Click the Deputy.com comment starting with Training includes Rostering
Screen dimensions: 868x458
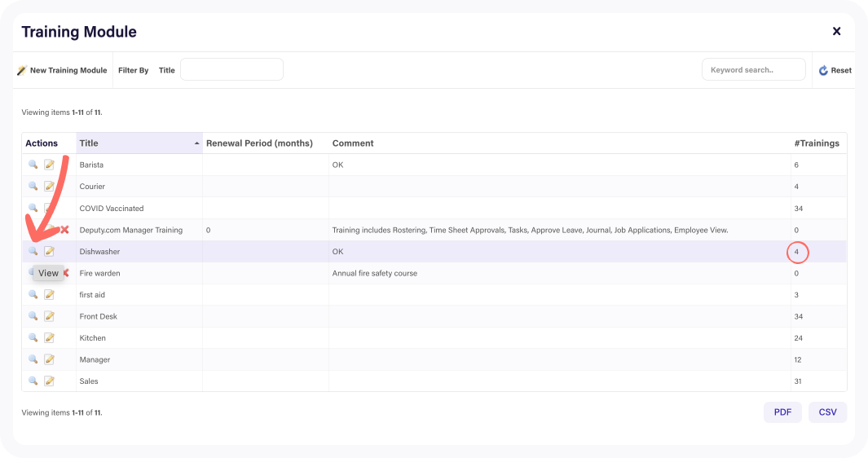point(531,230)
